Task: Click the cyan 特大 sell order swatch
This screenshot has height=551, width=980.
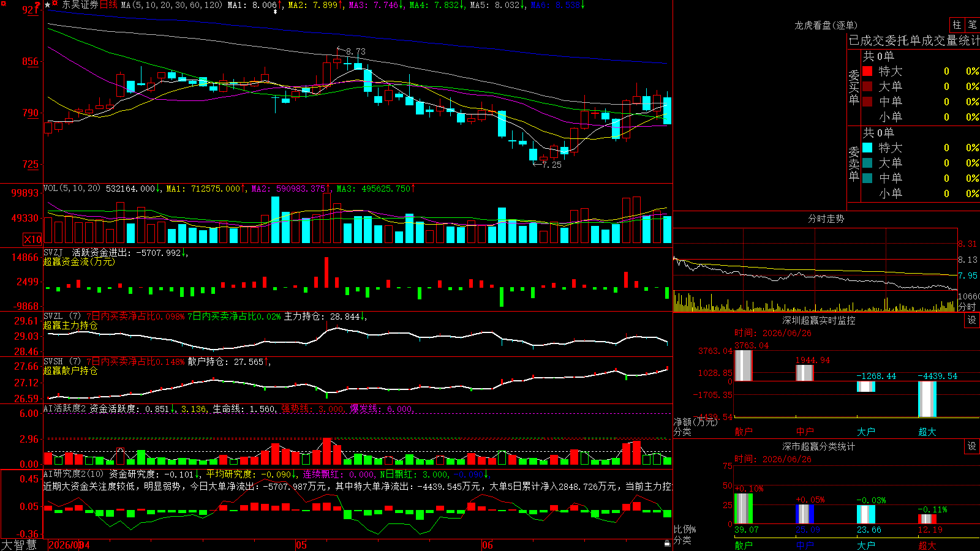Action: coord(867,148)
